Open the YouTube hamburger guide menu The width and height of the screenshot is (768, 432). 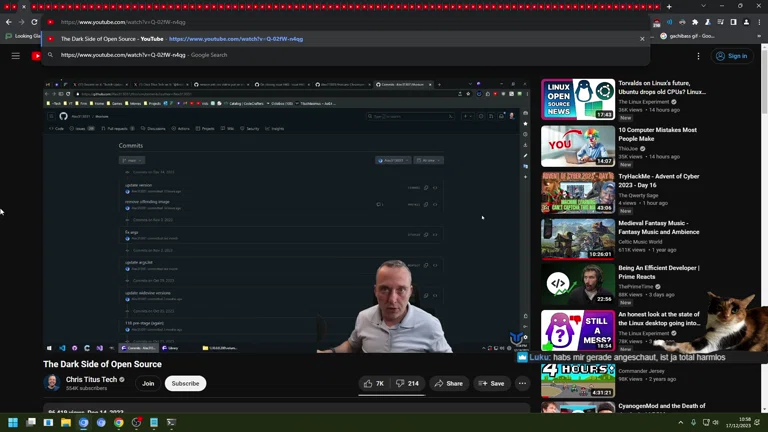coord(16,56)
